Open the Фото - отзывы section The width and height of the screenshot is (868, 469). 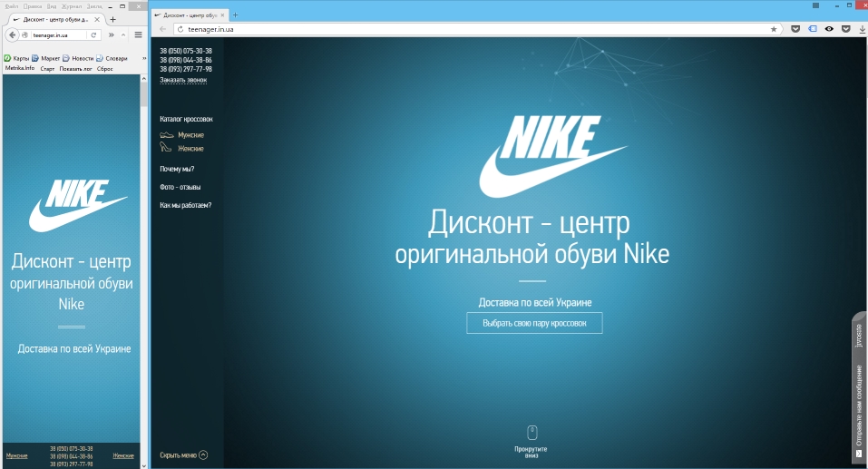180,187
